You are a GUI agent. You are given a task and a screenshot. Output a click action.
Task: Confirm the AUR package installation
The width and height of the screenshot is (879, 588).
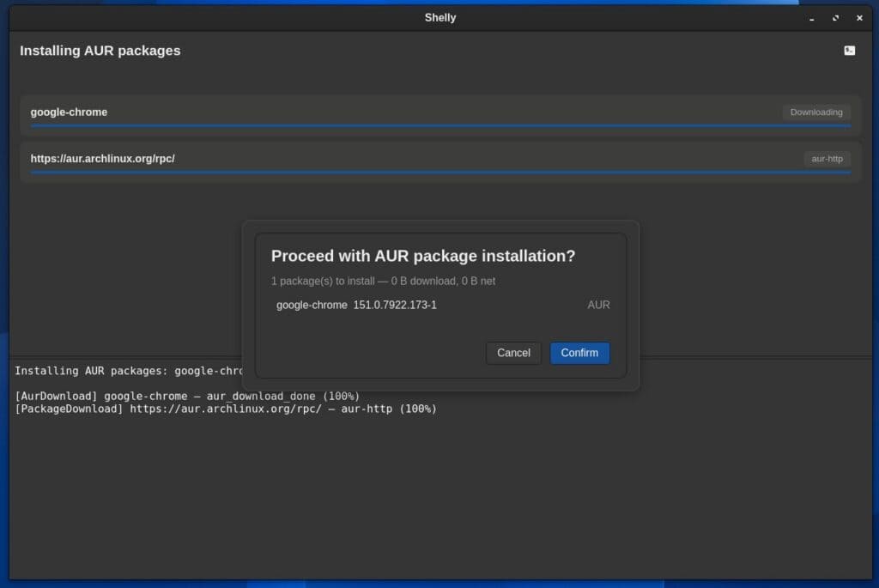click(579, 353)
